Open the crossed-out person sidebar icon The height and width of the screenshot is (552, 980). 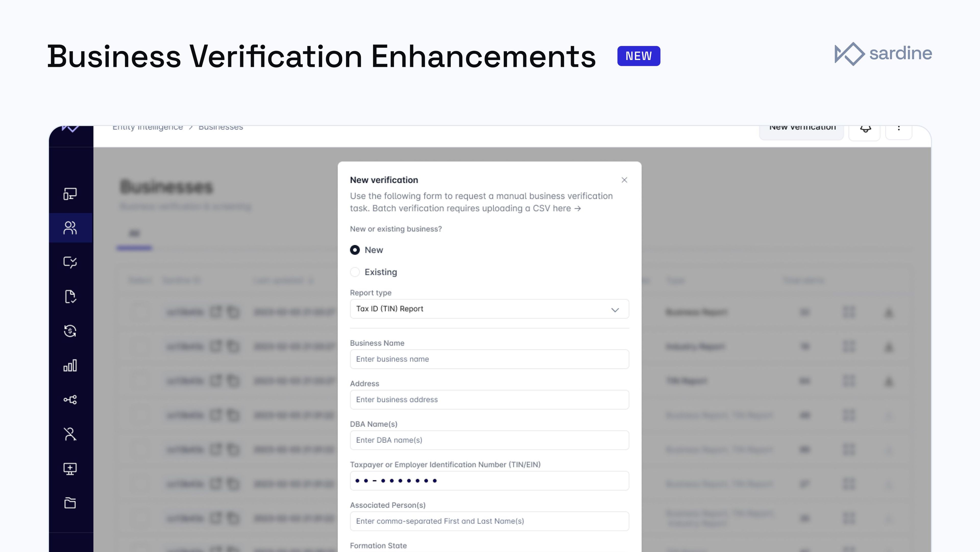(70, 434)
